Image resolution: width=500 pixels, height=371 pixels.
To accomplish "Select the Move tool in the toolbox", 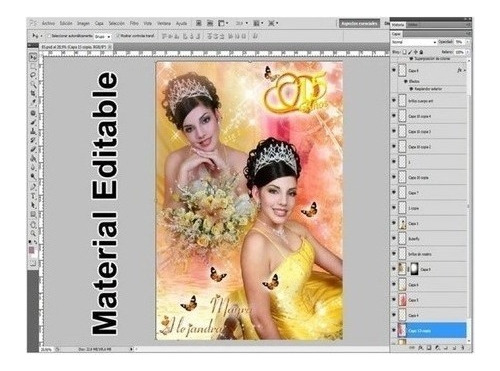I will pos(33,57).
